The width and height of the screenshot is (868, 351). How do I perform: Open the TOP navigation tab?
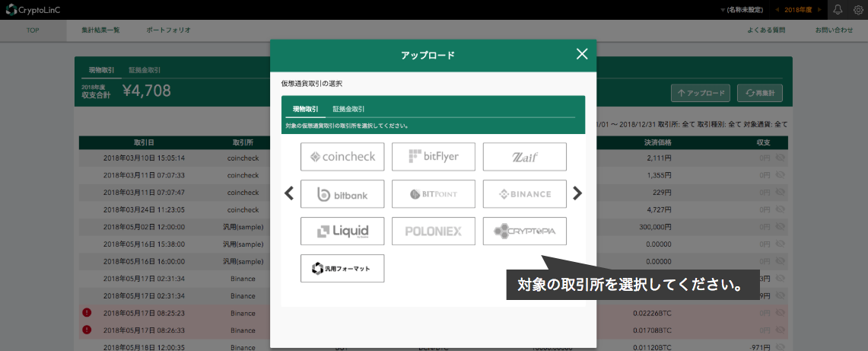pos(33,30)
